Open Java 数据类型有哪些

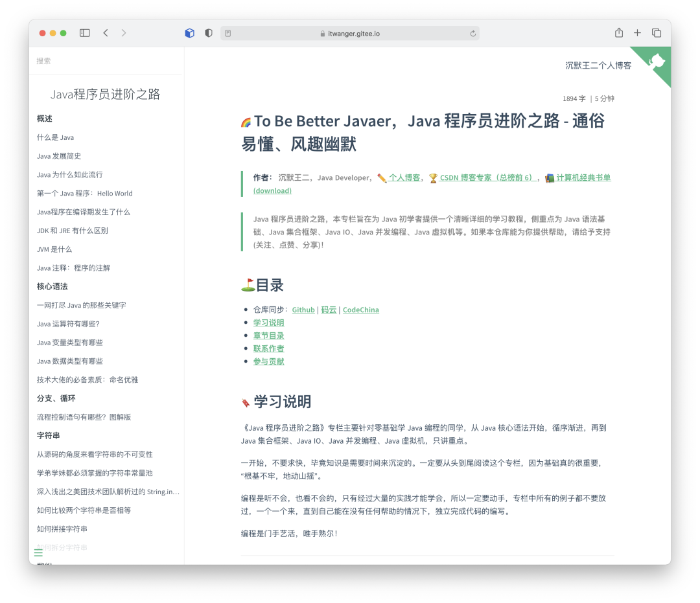pos(69,361)
